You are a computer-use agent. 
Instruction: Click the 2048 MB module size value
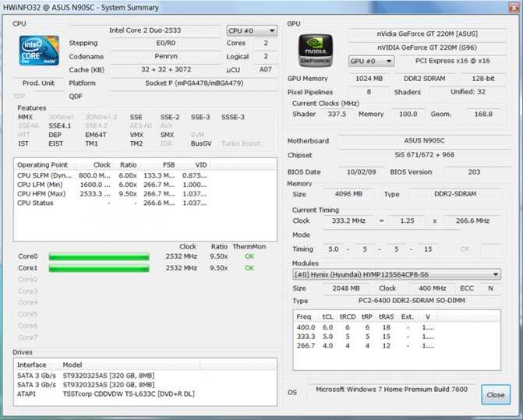pyautogui.click(x=346, y=288)
